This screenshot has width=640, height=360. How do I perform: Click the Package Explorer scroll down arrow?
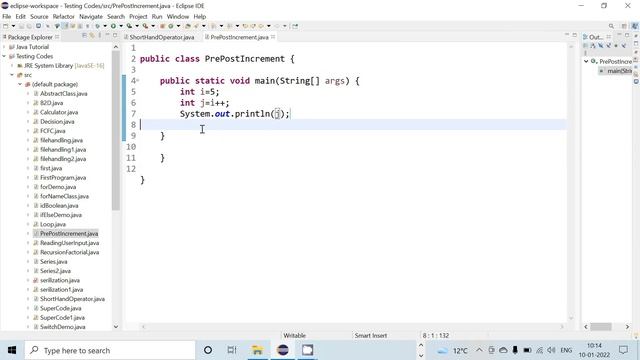[116, 327]
